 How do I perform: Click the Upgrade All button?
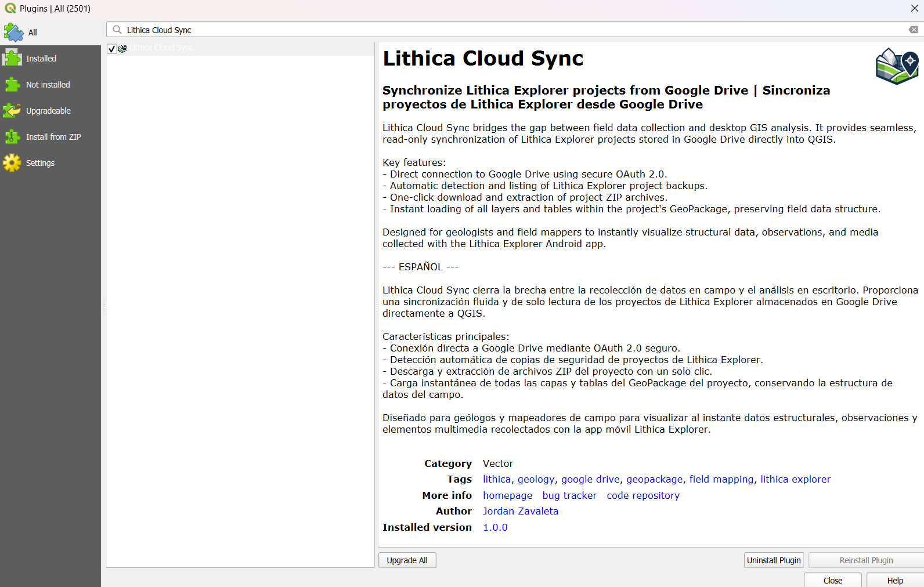point(407,560)
